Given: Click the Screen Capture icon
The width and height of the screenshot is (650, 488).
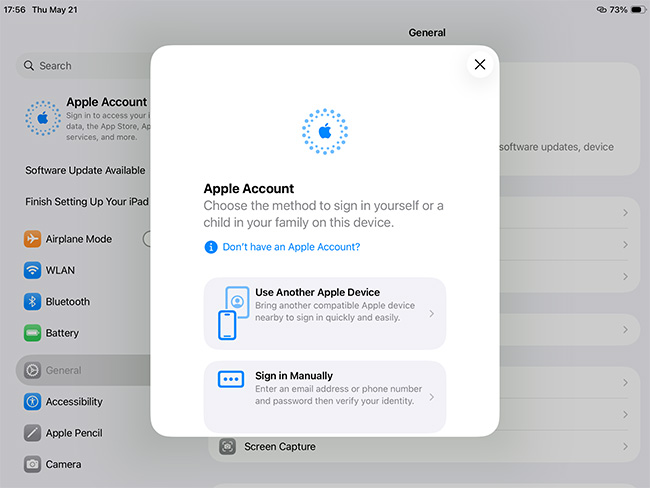Looking at the screenshot, I should click(x=227, y=447).
